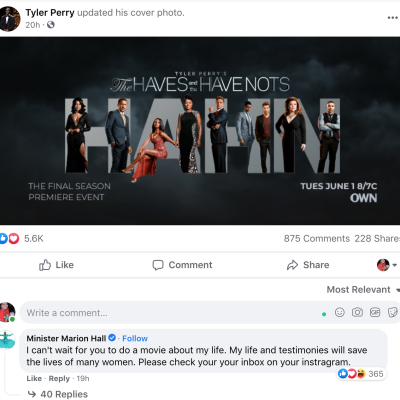Click the Comment action on the post
Viewport: 400px width, 400px height.
tap(182, 265)
